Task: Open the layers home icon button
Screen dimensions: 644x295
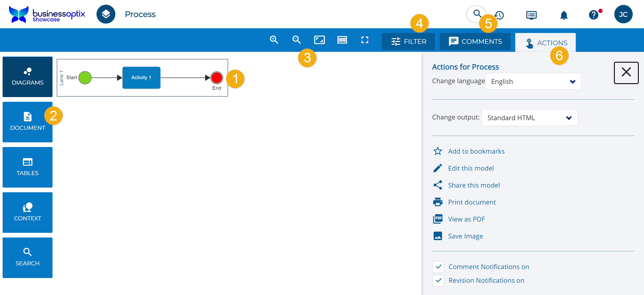Action: pyautogui.click(x=106, y=14)
